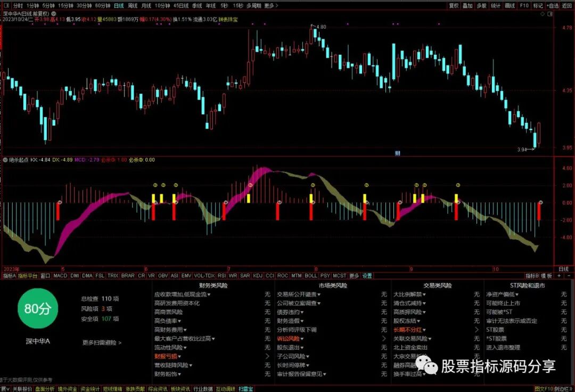575x392 pixels.
Task: Expand 应收款增加,低现金流 dropdown
Action: pos(182,294)
